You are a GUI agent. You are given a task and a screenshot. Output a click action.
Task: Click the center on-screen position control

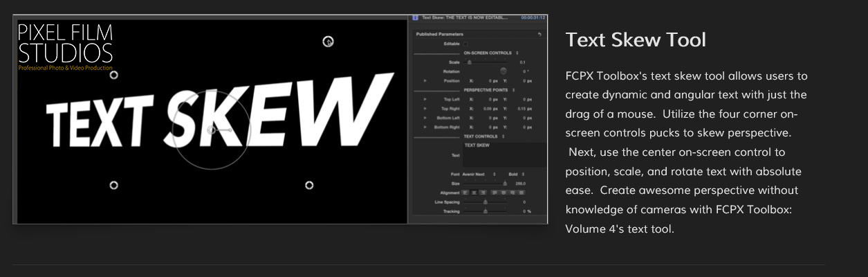(212, 129)
